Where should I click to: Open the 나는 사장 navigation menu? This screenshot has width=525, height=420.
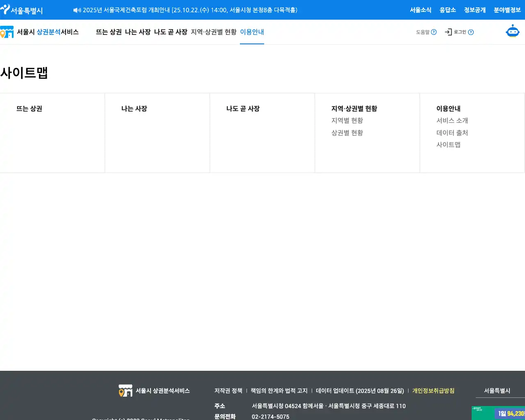tap(138, 32)
